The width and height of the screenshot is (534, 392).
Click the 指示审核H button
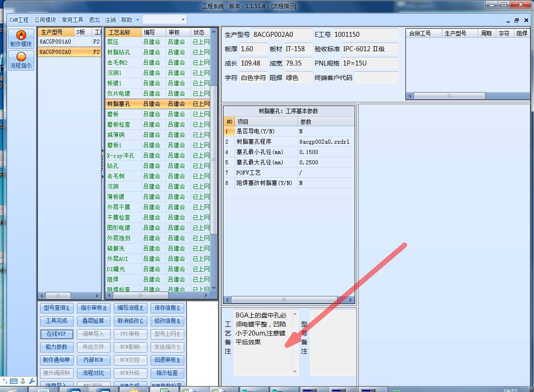[93, 308]
